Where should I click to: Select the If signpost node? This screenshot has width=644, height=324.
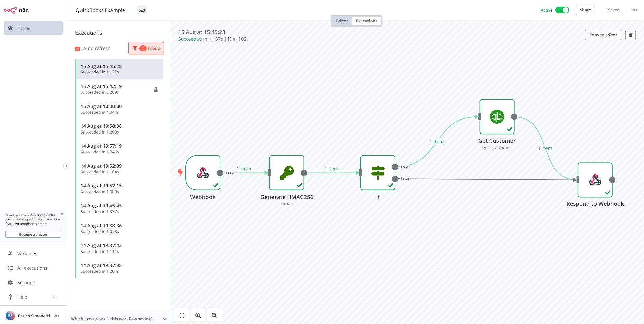[x=378, y=173]
